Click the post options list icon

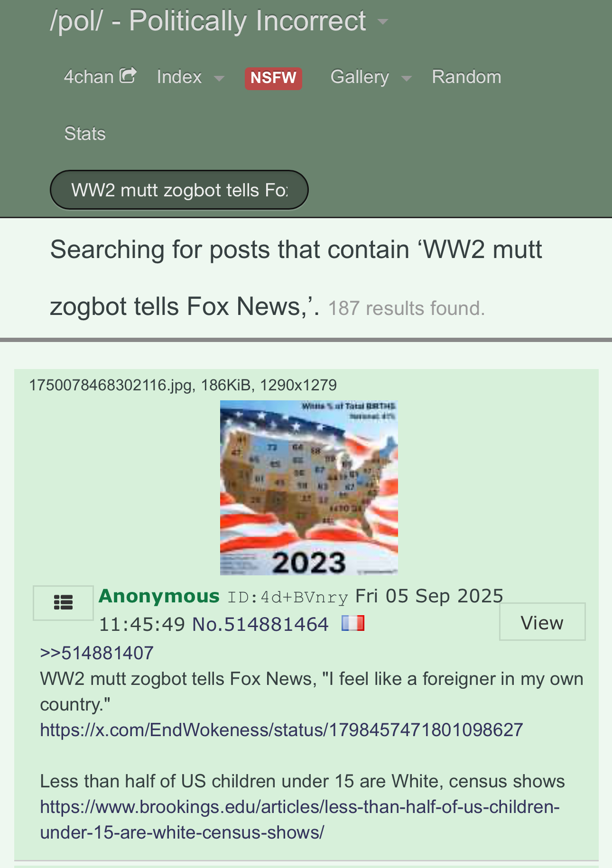[63, 603]
